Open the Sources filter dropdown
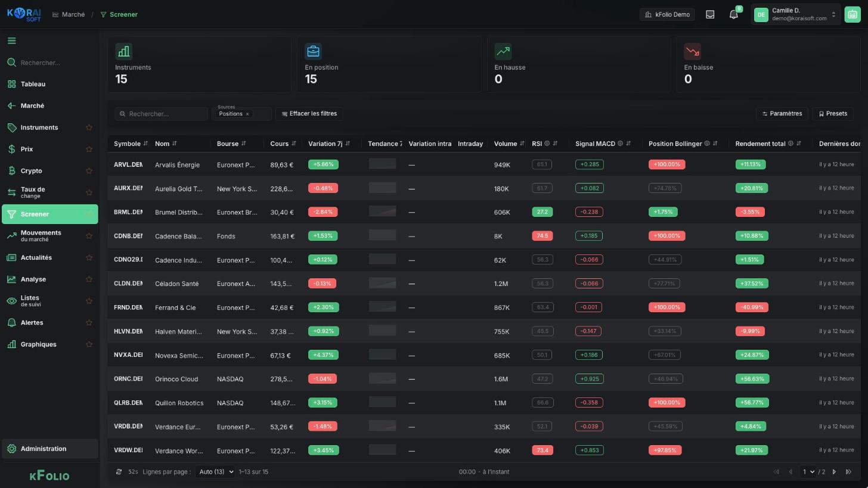The width and height of the screenshot is (868, 488). click(241, 113)
